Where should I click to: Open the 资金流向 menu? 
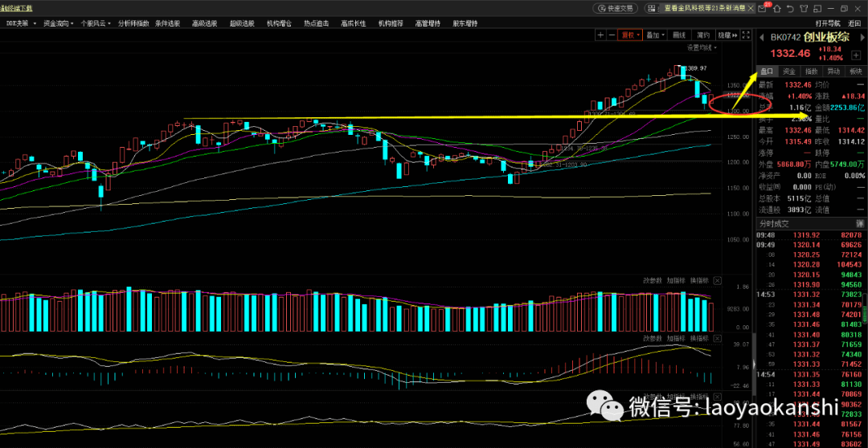[59, 23]
